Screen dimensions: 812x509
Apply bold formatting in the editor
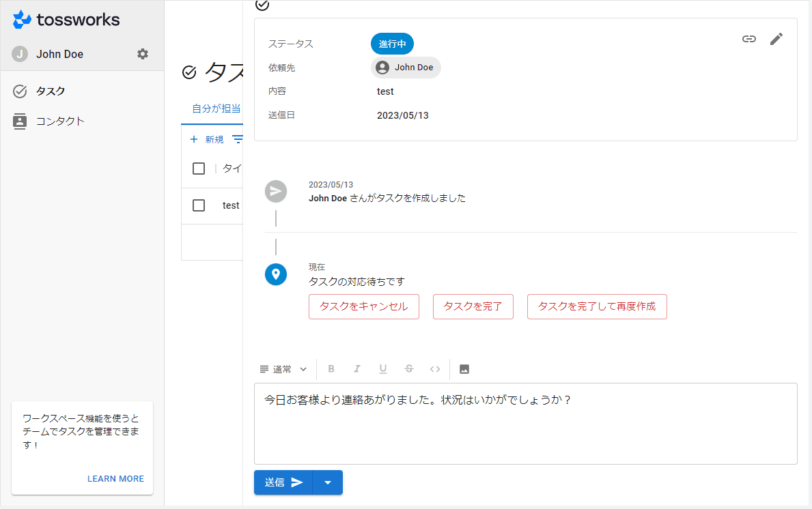click(x=331, y=368)
